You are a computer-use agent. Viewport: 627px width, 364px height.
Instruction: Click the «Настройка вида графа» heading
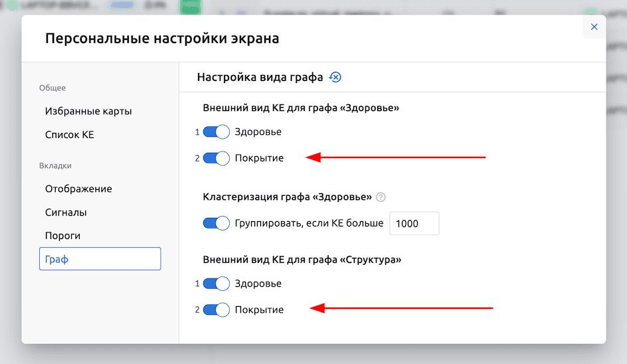tap(260, 77)
